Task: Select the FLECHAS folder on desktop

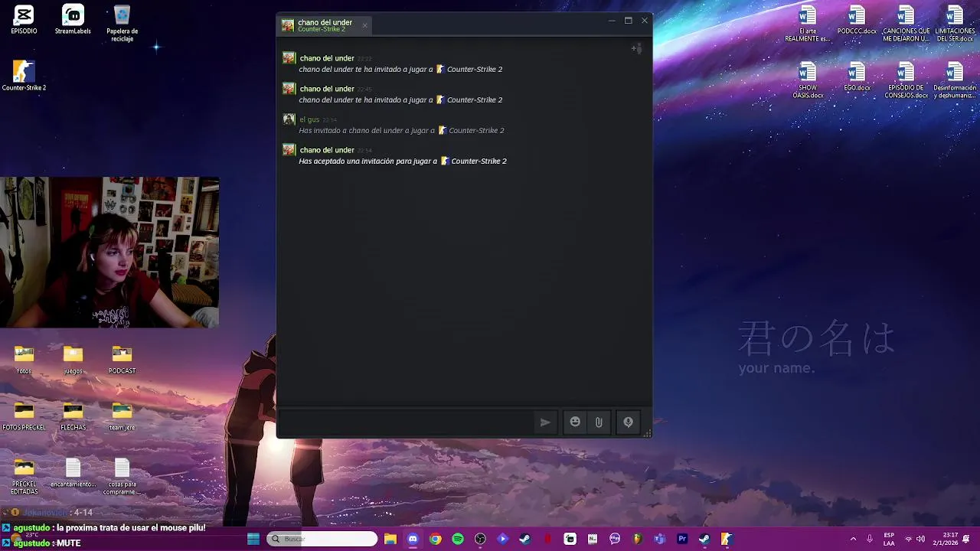Action: coord(73,416)
